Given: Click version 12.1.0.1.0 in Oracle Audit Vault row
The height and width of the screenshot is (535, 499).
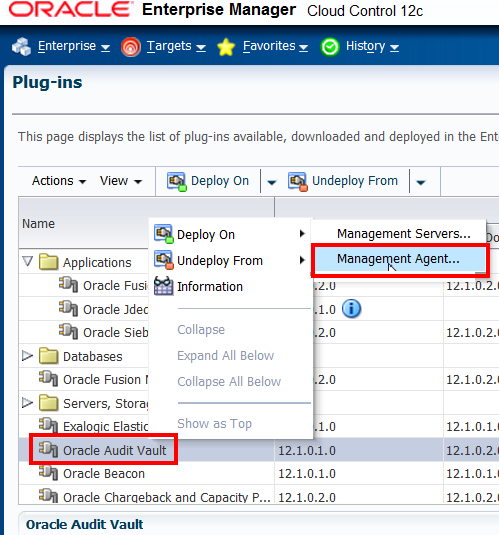Looking at the screenshot, I should coord(307,450).
